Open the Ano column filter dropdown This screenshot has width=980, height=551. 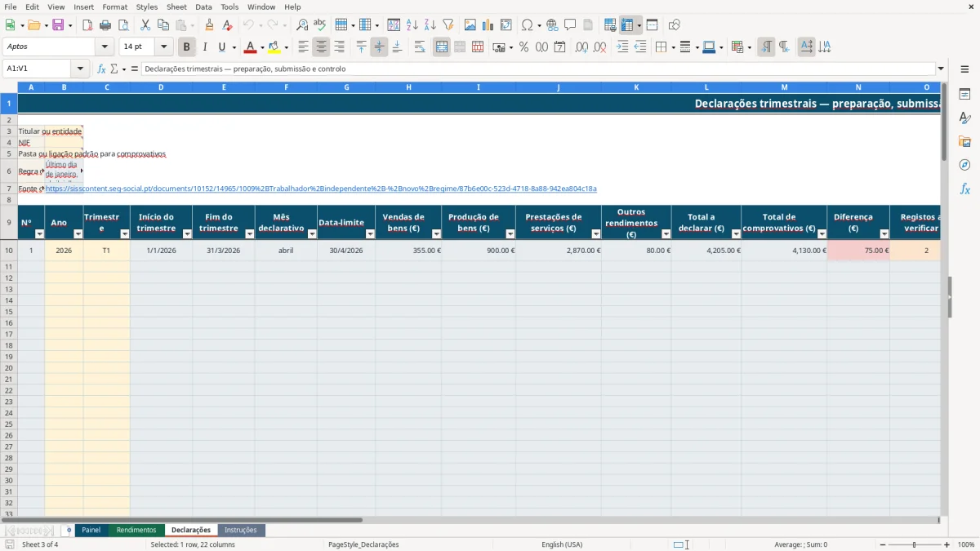pos(78,234)
